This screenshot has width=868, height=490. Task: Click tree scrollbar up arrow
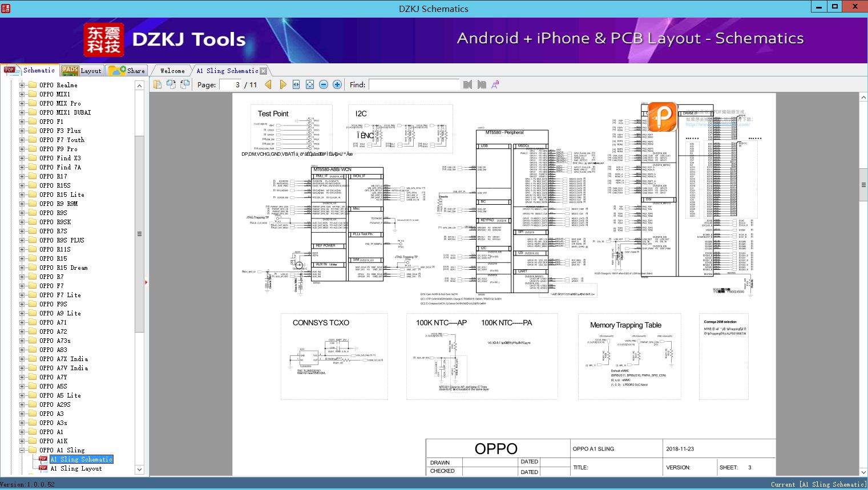point(139,86)
